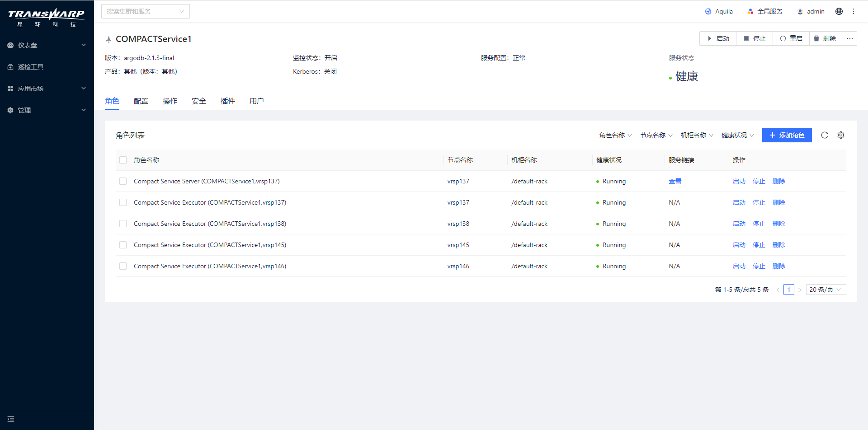Select all roles header checkbox

pos(123,160)
